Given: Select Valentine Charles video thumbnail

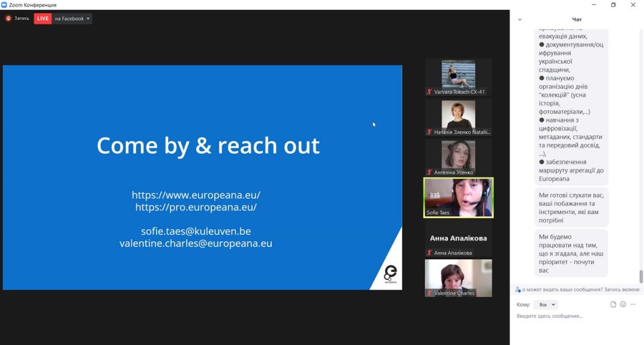Looking at the screenshot, I should (x=458, y=278).
